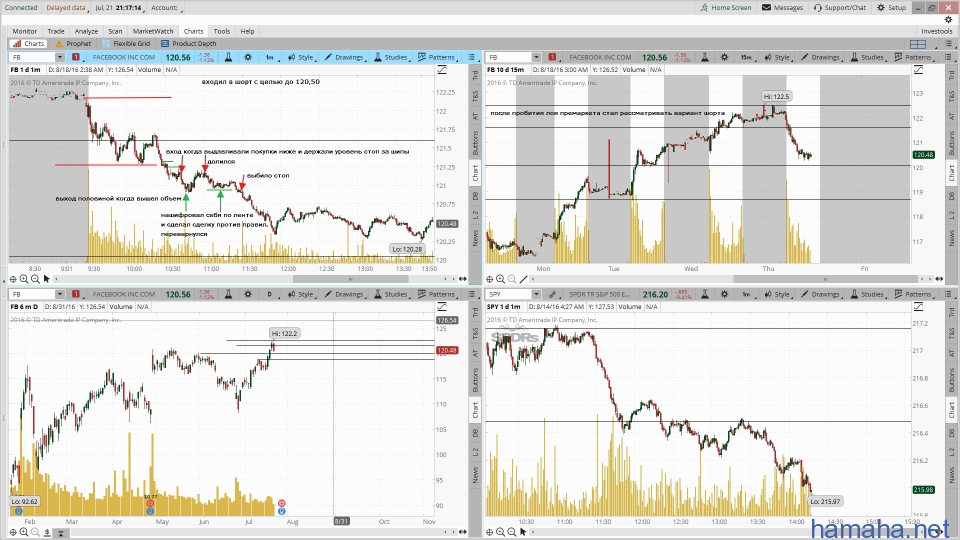
Task: Click horizontal scrollbar thumb under top-right chart
Action: click(825, 279)
